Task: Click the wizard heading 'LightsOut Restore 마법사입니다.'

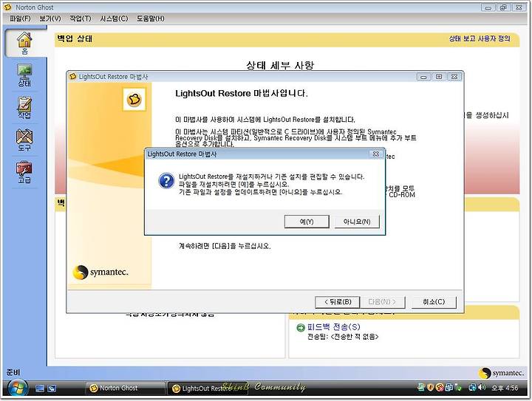Action: 242,94
